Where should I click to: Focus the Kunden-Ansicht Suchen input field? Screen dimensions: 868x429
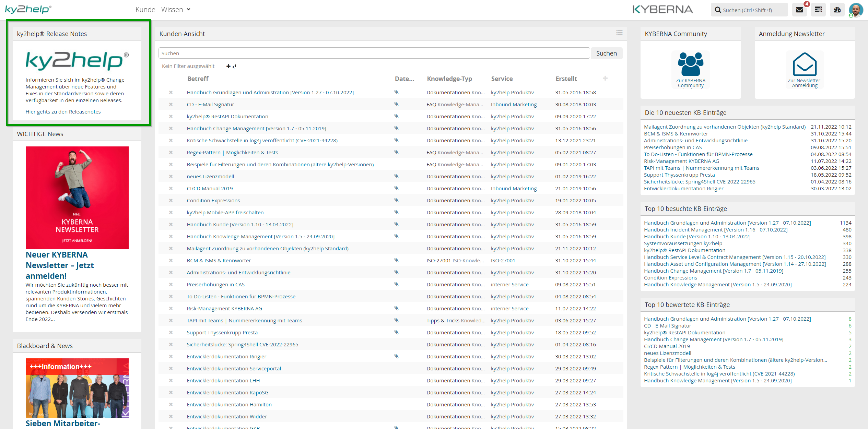(374, 53)
